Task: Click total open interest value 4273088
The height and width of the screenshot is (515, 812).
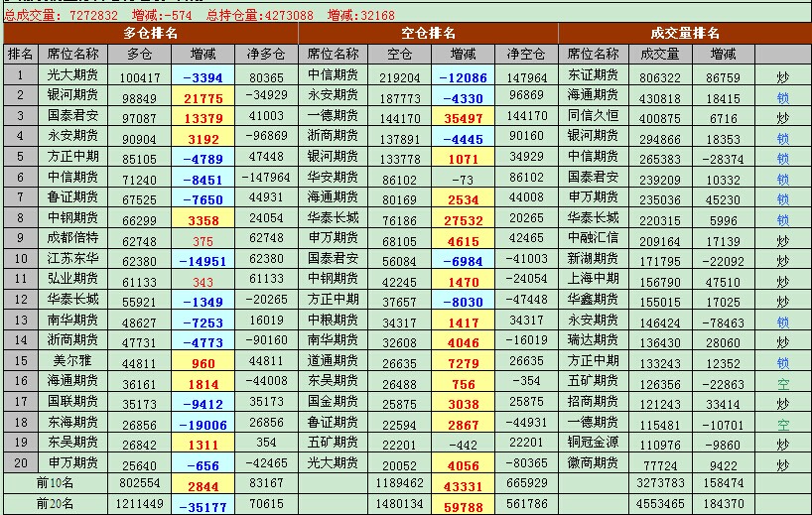Action: click(289, 16)
